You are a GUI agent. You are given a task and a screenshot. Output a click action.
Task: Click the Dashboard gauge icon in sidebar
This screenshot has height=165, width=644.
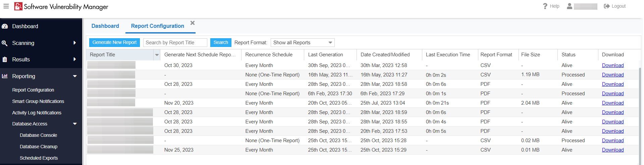click(5, 26)
